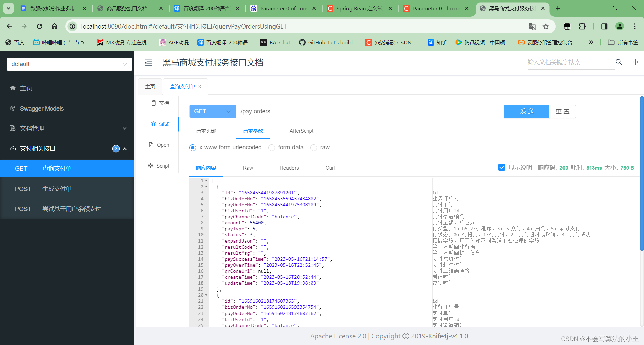
Task: Open the 文档 side tab
Action: coord(160,103)
